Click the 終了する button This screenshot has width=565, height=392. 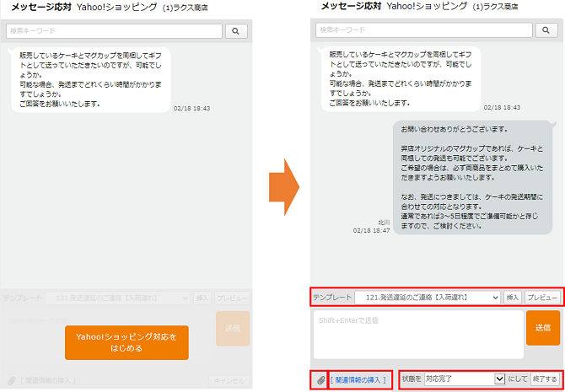click(x=545, y=379)
